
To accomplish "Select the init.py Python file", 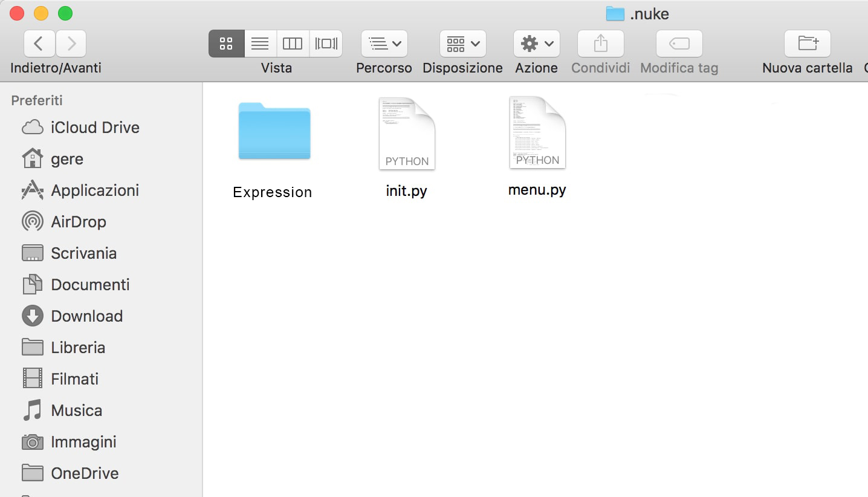I will point(406,133).
